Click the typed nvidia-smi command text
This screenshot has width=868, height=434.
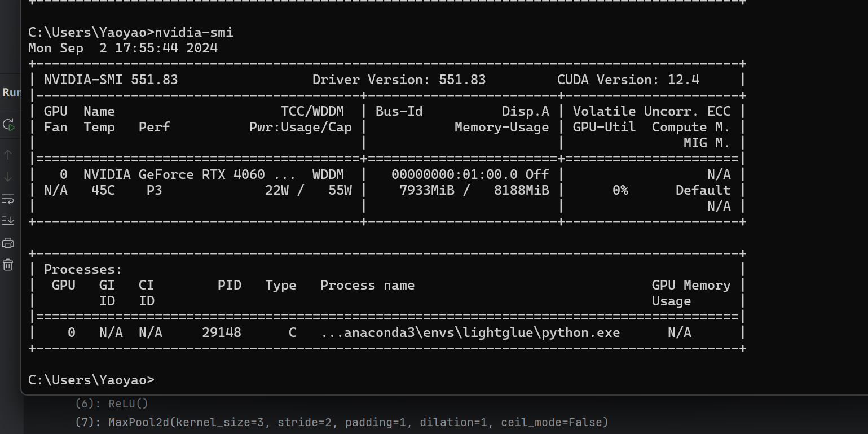tap(194, 32)
